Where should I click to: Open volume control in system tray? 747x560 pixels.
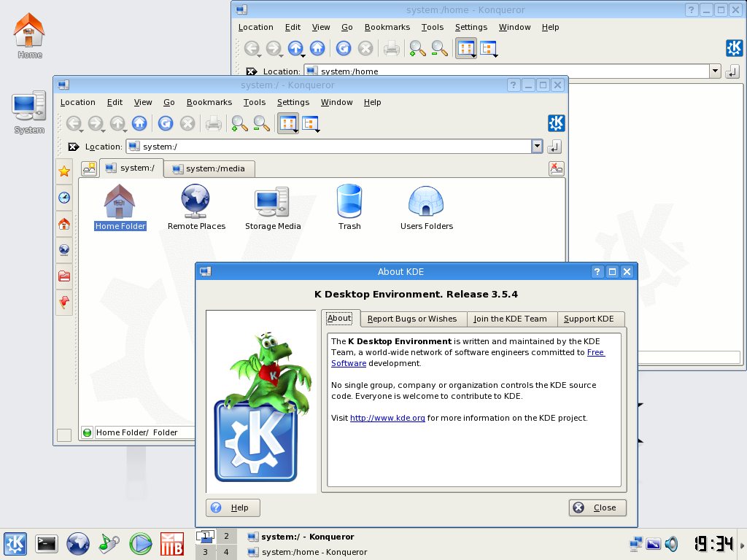672,543
